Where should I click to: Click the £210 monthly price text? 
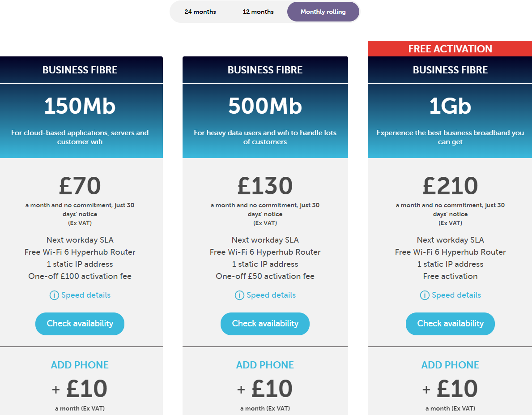click(x=450, y=186)
